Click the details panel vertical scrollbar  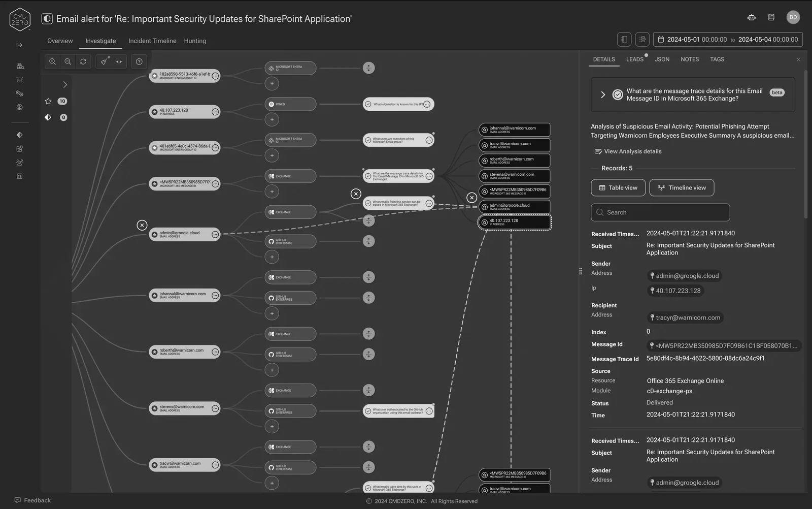[x=805, y=145]
